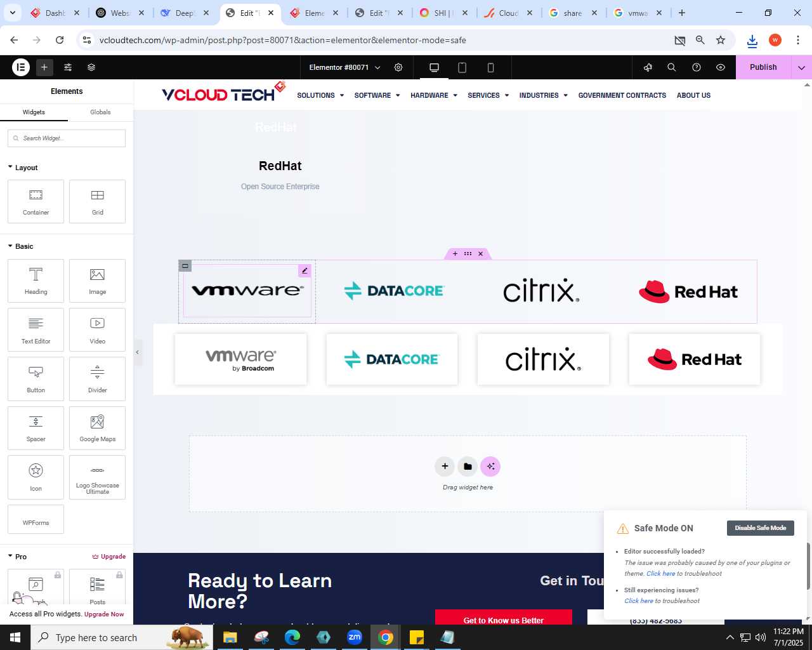The height and width of the screenshot is (650, 812).
Task: Open Finder search icon in top bar
Action: pyautogui.click(x=672, y=67)
